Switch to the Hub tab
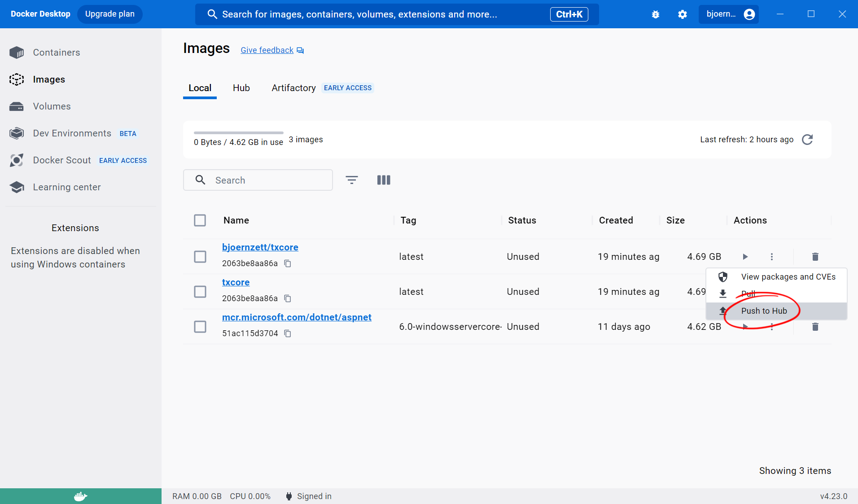The width and height of the screenshot is (858, 504). coord(241,88)
